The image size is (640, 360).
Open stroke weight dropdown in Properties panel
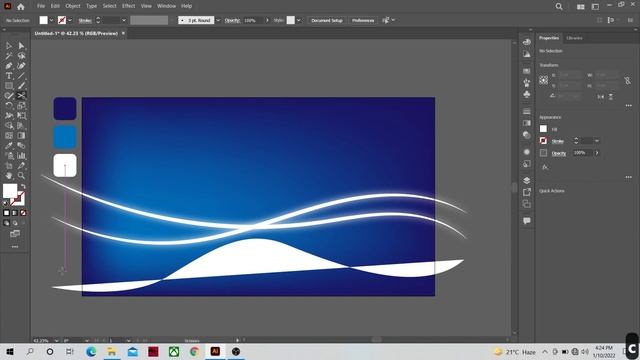click(597, 141)
